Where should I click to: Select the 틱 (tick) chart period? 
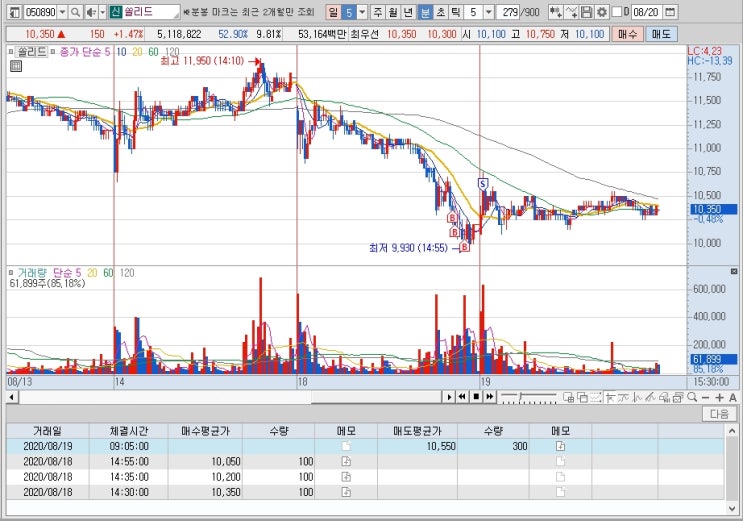point(455,12)
